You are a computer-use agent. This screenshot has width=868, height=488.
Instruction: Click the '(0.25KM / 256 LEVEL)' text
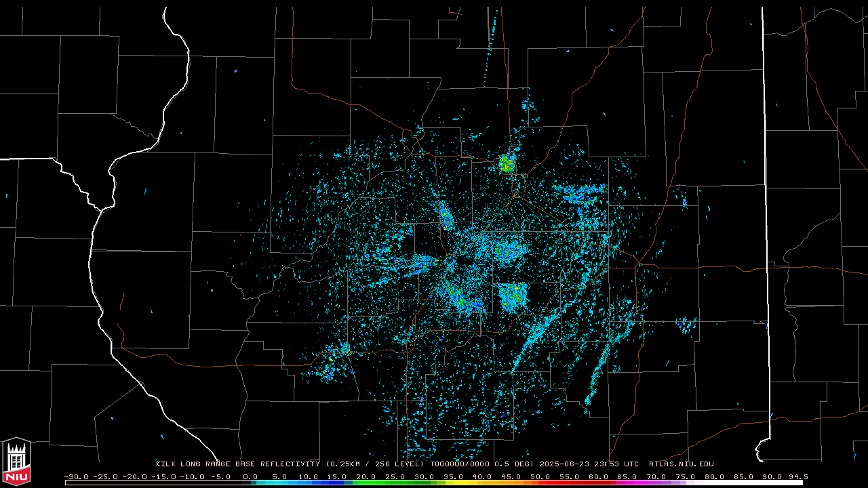pos(376,464)
